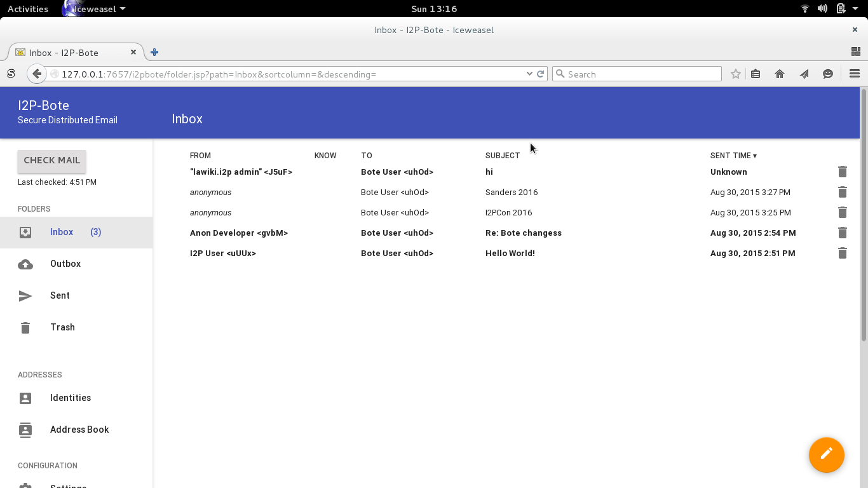This screenshot has width=868, height=488.
Task: Open the Sent folder
Action: (x=60, y=295)
